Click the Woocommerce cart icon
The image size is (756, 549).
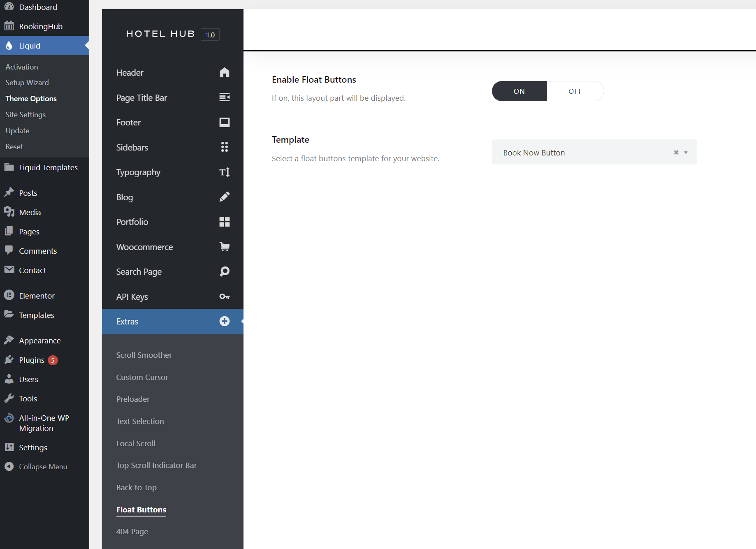pos(224,247)
